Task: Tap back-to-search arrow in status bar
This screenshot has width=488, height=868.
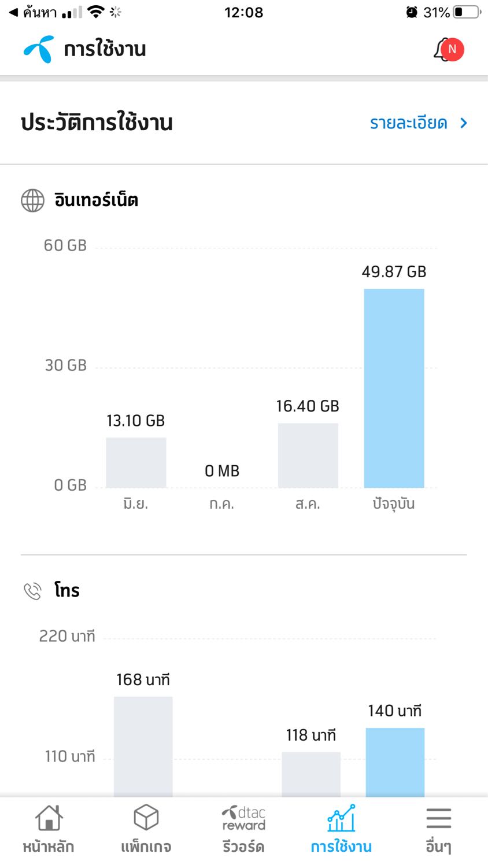Action: click(13, 12)
